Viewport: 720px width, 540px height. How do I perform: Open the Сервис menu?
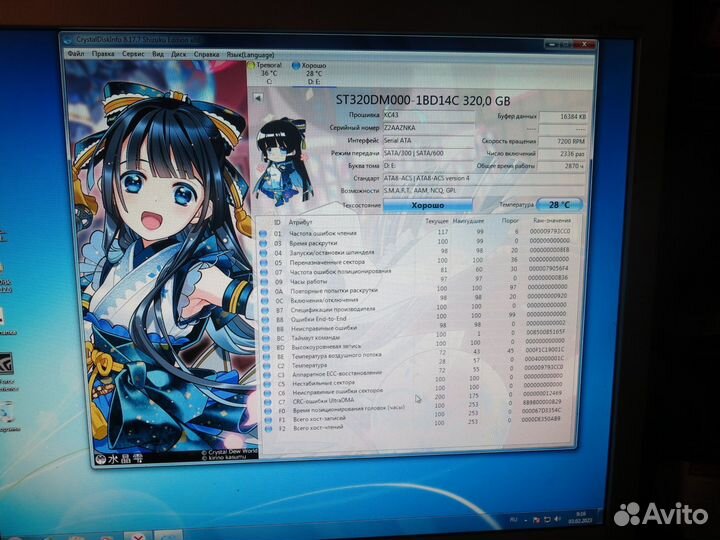(x=135, y=54)
